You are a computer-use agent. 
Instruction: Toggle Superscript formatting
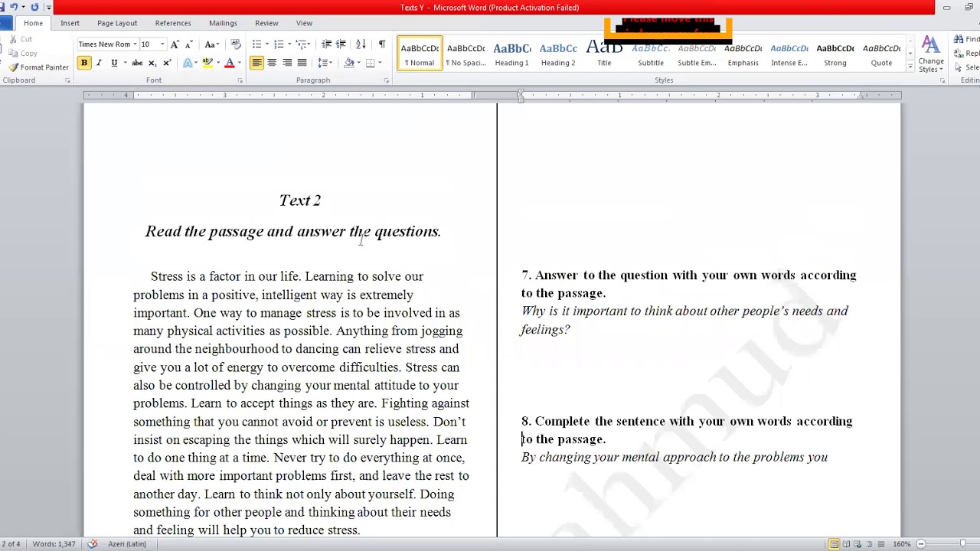click(167, 63)
